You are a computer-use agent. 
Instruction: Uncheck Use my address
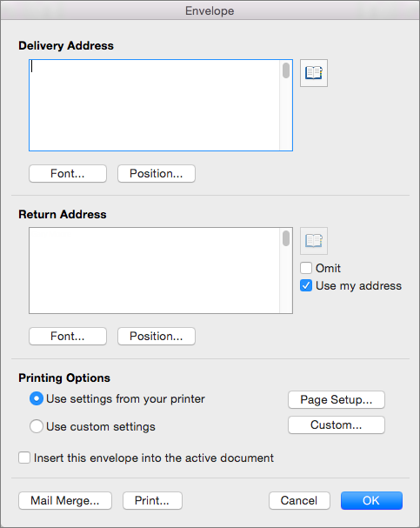click(x=306, y=285)
